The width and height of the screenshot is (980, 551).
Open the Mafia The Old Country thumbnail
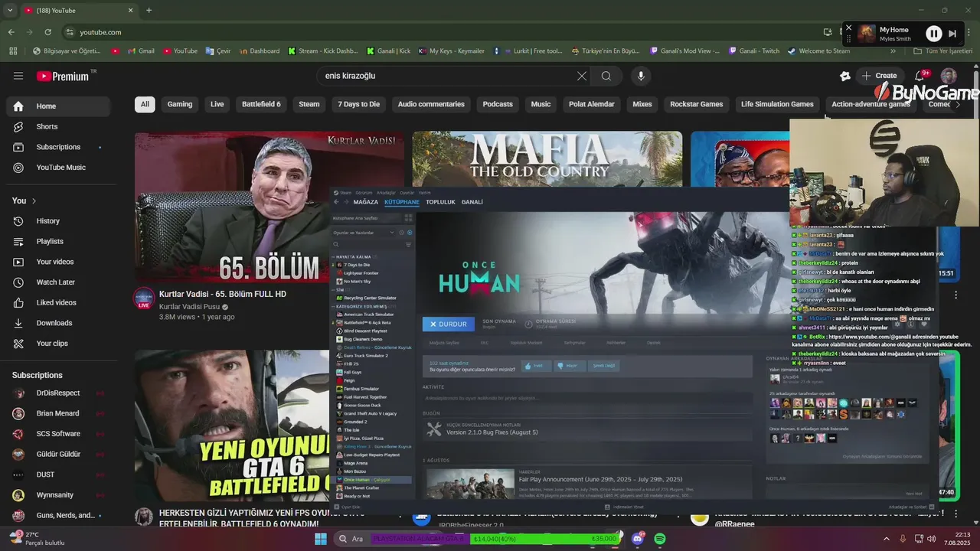547,158
